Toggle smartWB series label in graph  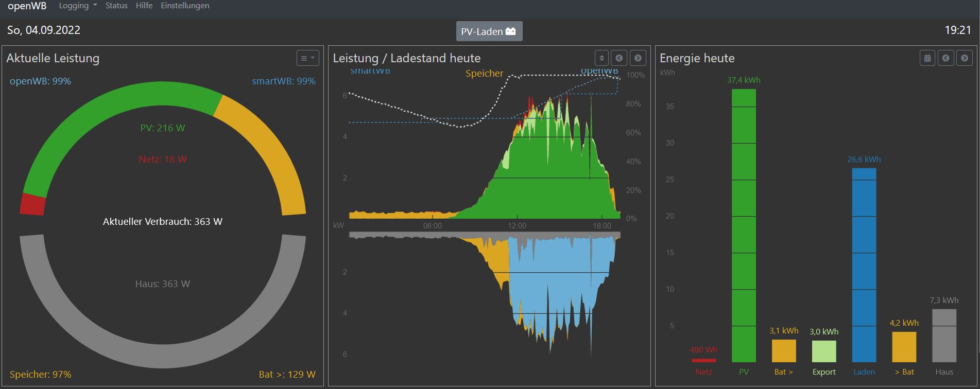[x=370, y=72]
